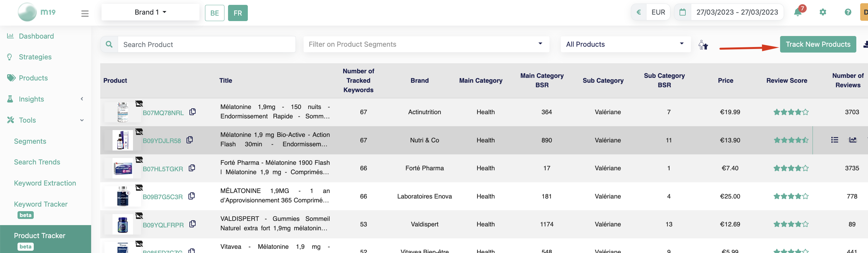Image resolution: width=868 pixels, height=253 pixels.
Task: Click the 3735 reviews count cell
Action: click(852, 168)
